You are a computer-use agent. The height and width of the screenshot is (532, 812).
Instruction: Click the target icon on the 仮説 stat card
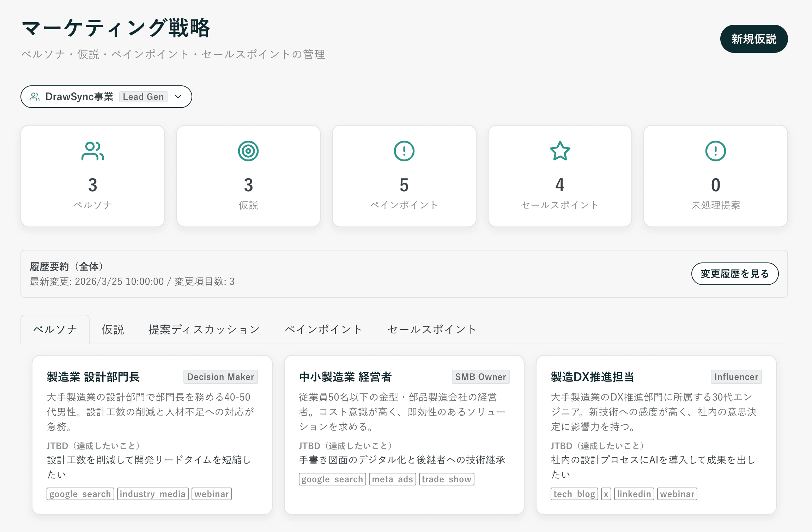pyautogui.click(x=248, y=150)
